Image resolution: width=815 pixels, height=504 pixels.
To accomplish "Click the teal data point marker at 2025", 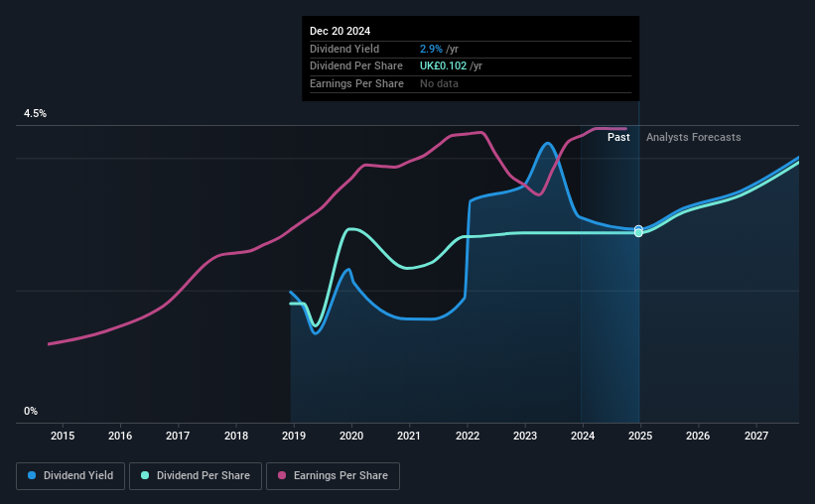I will point(639,233).
